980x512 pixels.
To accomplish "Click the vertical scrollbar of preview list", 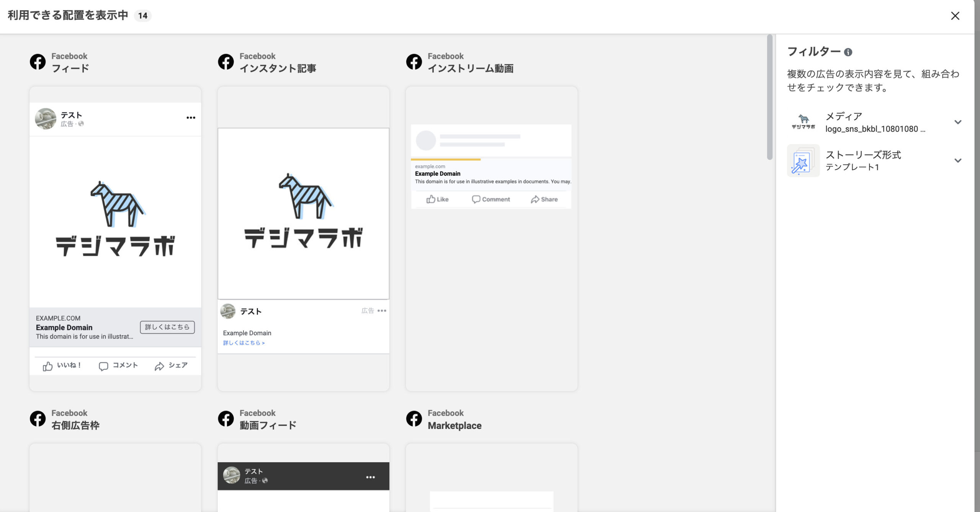I will [769, 97].
